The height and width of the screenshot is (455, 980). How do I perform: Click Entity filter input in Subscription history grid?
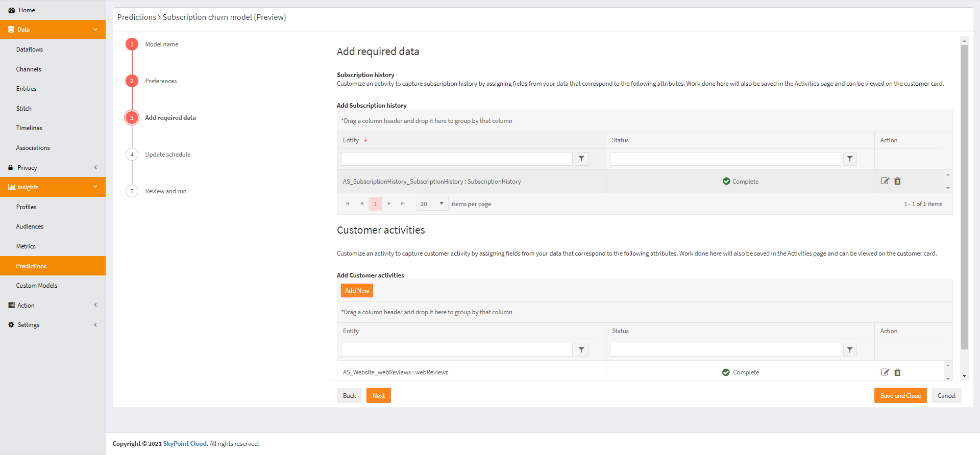point(457,159)
